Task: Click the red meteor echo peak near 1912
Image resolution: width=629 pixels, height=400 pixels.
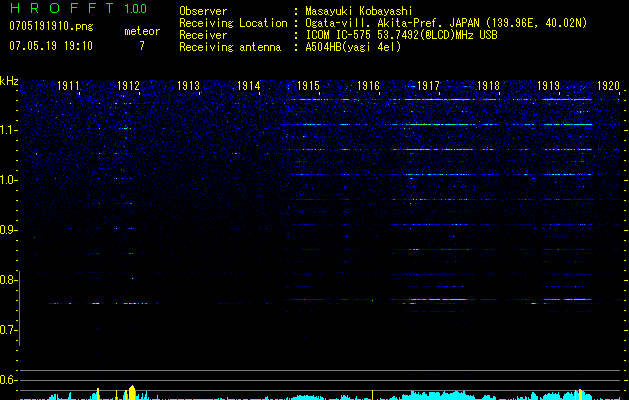Action: [131, 304]
